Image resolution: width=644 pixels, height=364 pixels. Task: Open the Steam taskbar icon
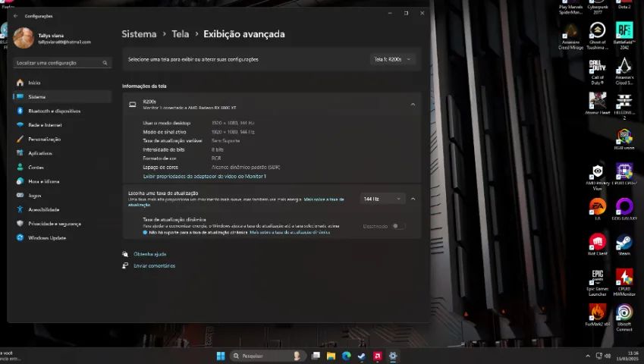(361, 356)
